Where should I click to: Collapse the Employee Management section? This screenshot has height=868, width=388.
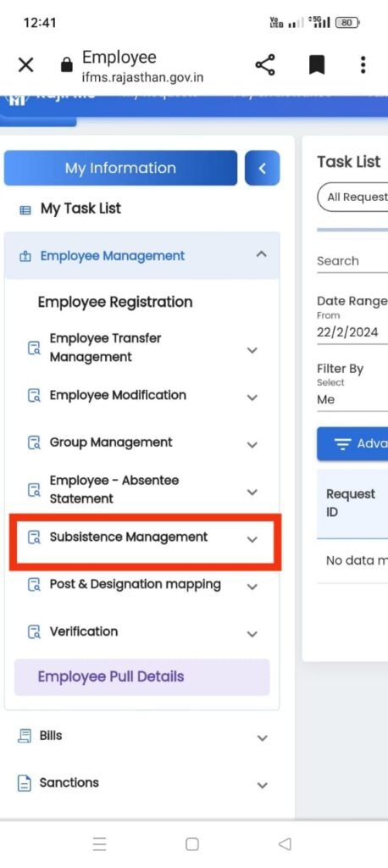(262, 254)
